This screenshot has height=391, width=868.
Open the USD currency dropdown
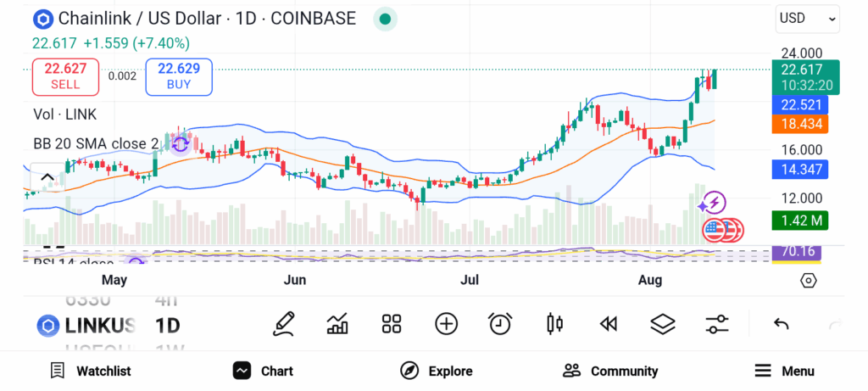pyautogui.click(x=807, y=18)
